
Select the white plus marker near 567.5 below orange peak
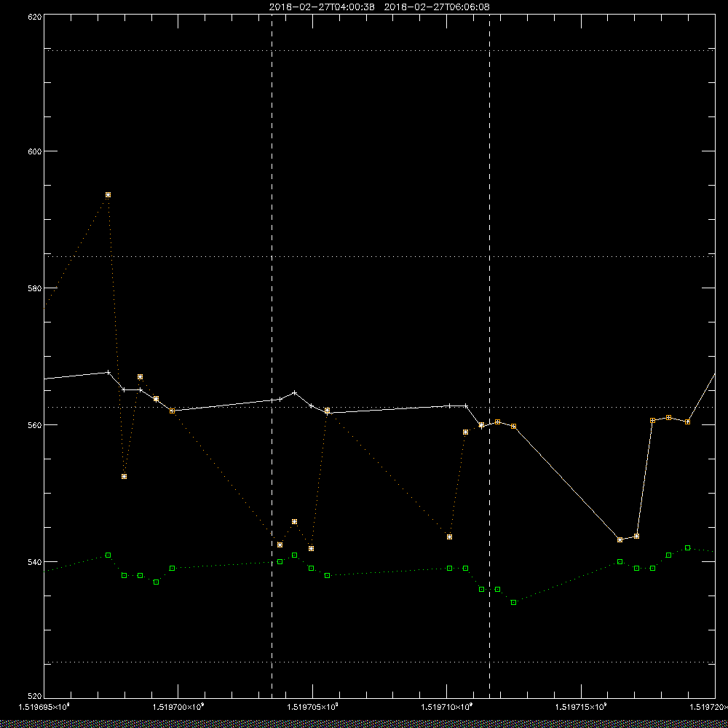(108, 372)
